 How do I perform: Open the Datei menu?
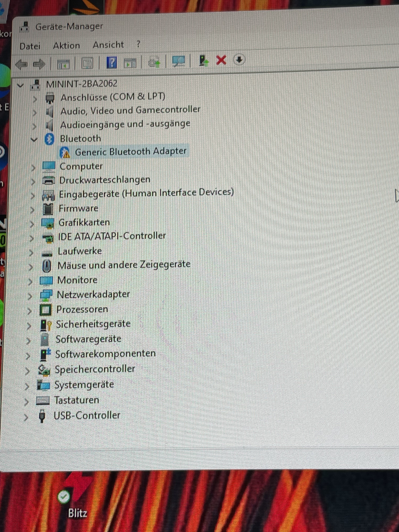30,46
